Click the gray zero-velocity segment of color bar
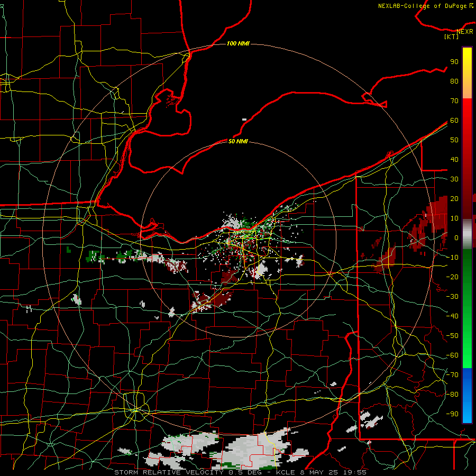Screen dimensions: 476x476 pos(467,234)
